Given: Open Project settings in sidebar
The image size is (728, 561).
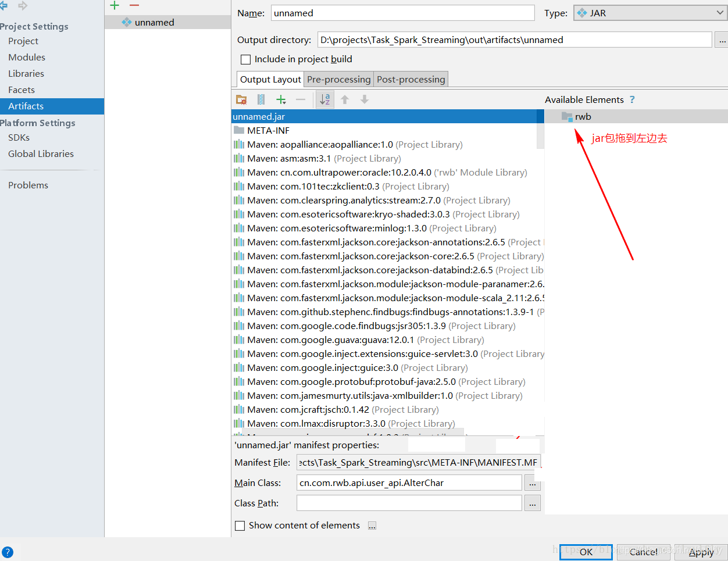Looking at the screenshot, I should pyautogui.click(x=23, y=41).
